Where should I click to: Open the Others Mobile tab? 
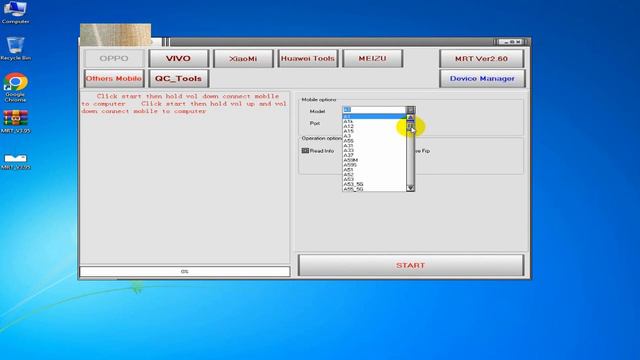coord(114,78)
